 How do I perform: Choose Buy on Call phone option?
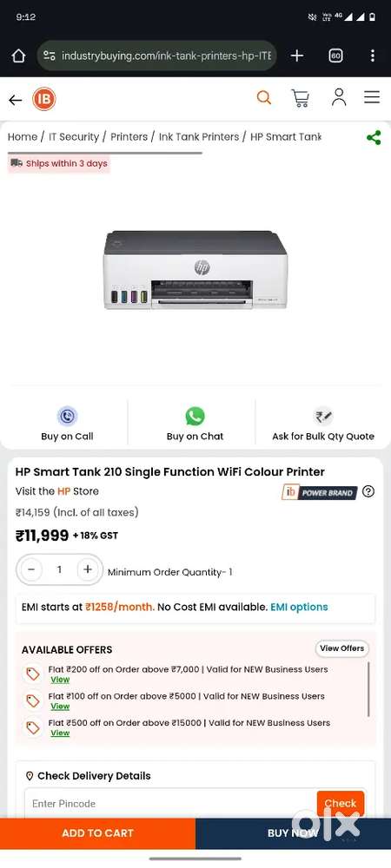click(67, 424)
